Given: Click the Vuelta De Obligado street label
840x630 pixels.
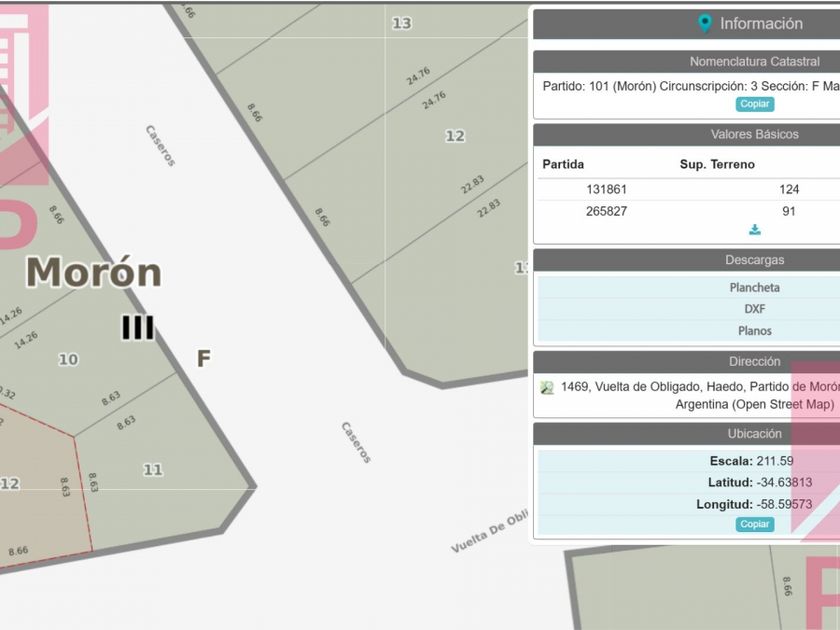Looking at the screenshot, I should click(490, 531).
